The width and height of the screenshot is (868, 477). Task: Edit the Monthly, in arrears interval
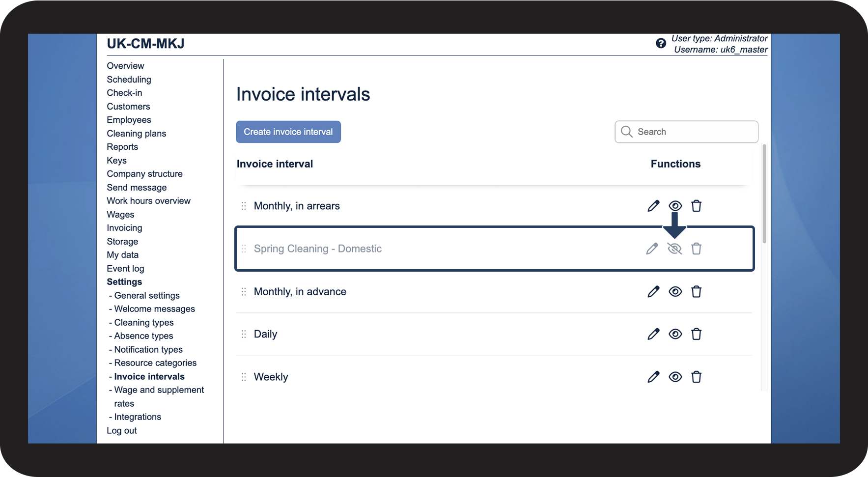653,206
